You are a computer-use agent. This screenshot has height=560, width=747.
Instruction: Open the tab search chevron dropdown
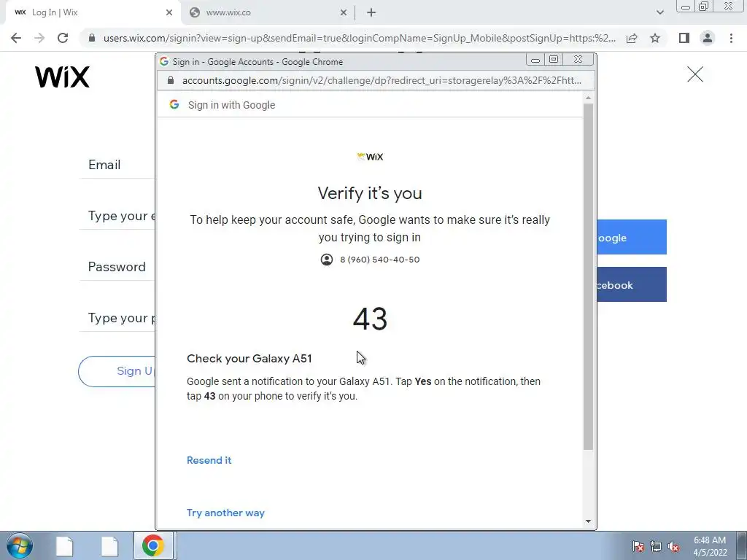(659, 12)
